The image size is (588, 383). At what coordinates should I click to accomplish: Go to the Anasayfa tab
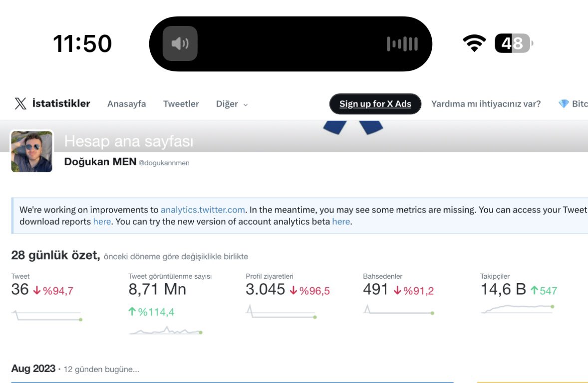pyautogui.click(x=127, y=104)
